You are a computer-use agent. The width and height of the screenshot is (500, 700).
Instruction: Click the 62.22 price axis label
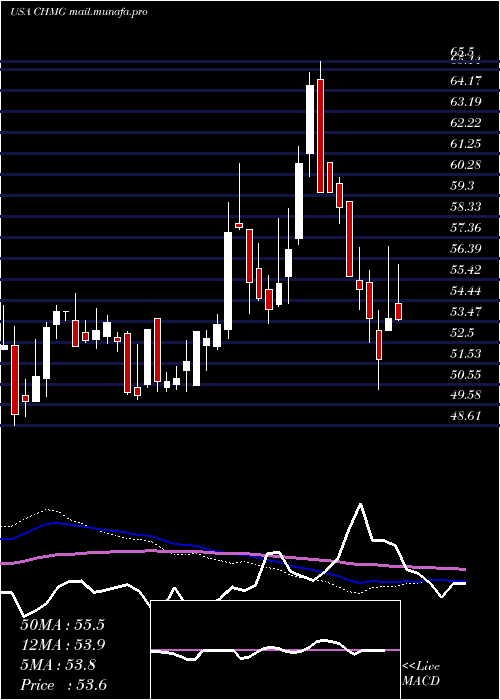pyautogui.click(x=466, y=123)
